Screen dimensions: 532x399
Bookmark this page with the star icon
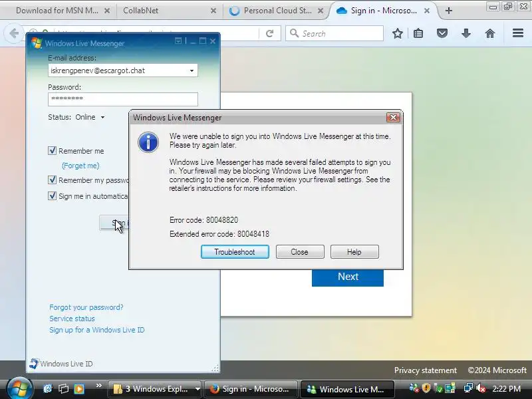(x=398, y=33)
